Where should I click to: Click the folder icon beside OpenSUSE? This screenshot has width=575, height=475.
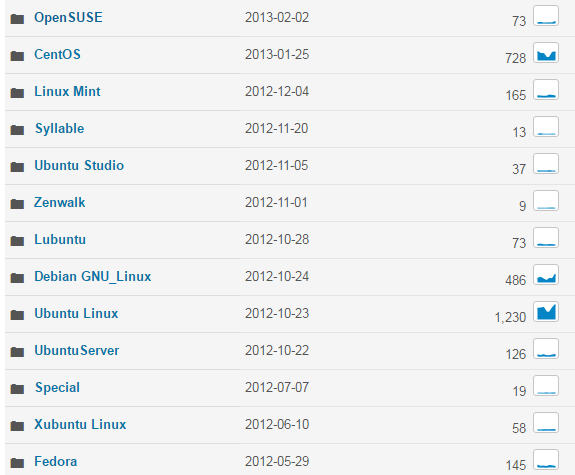(x=17, y=18)
